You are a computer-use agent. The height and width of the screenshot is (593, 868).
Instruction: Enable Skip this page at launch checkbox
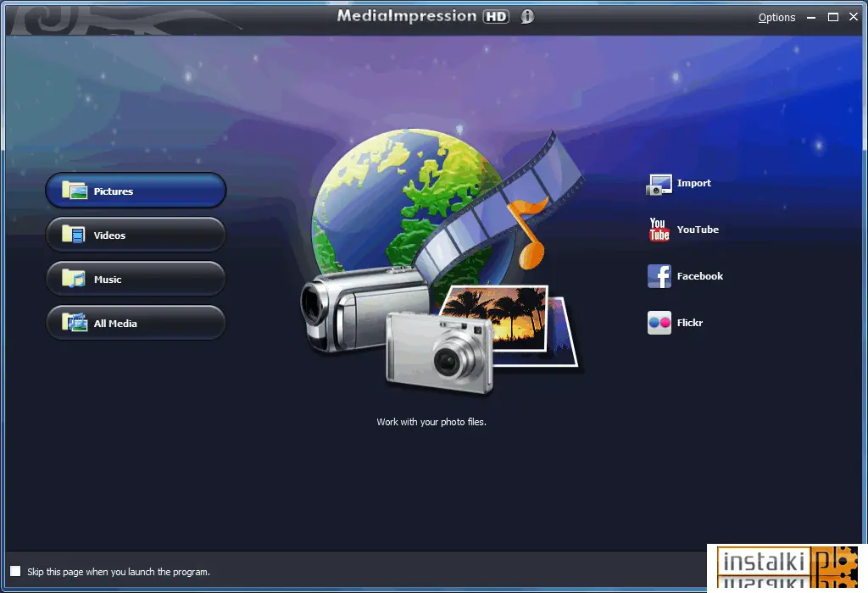15,571
